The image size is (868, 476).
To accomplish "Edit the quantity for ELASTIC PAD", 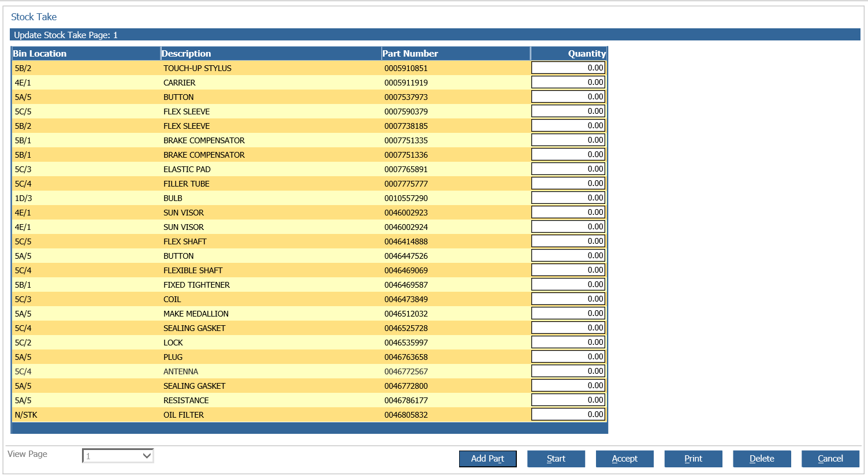I will pyautogui.click(x=568, y=169).
